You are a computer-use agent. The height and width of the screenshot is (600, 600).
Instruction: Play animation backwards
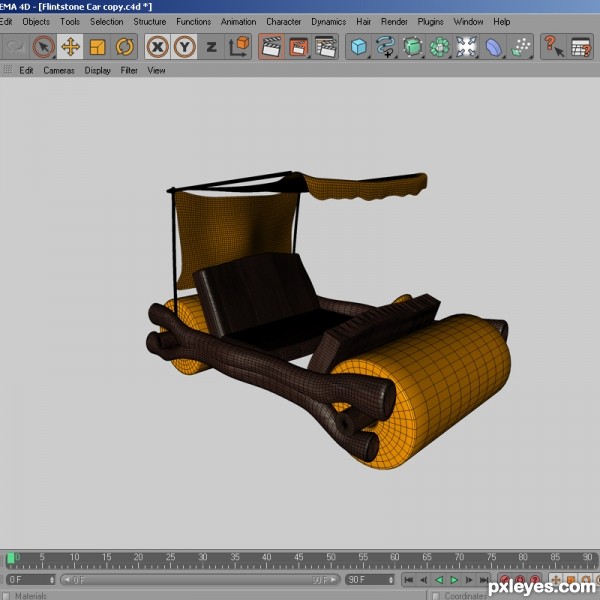click(x=439, y=580)
